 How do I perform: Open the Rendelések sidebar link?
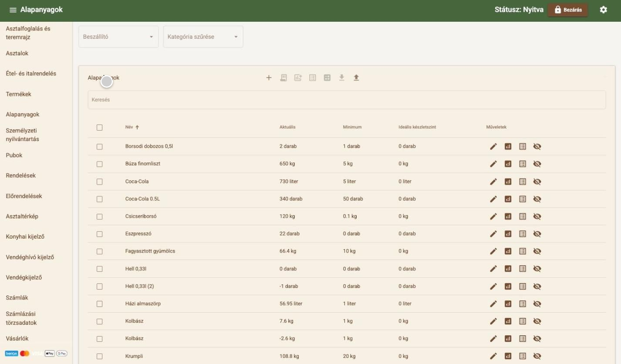click(21, 175)
